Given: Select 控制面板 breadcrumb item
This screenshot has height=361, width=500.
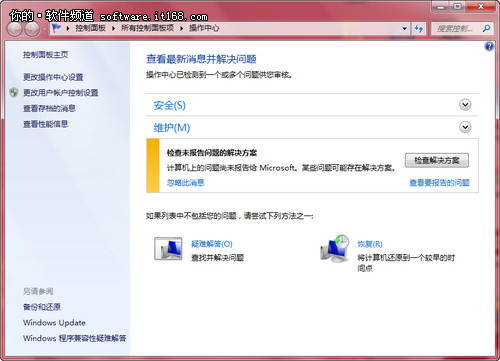Looking at the screenshot, I should 91,28.
